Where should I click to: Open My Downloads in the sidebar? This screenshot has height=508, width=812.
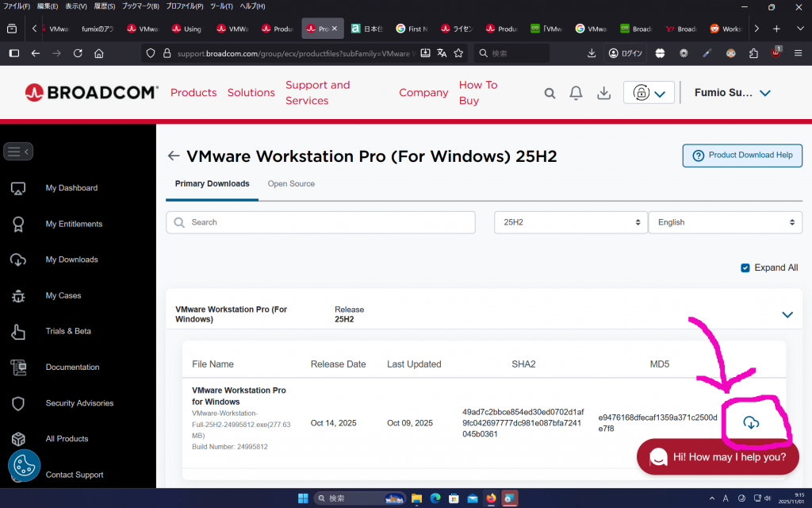click(x=71, y=260)
